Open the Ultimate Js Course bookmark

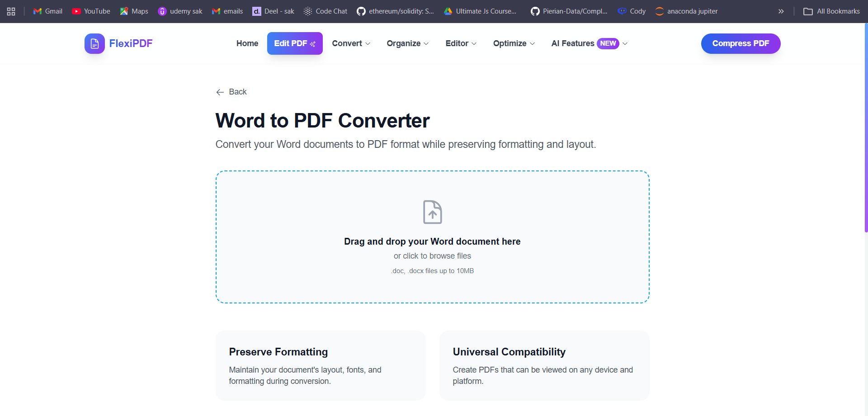(x=480, y=11)
